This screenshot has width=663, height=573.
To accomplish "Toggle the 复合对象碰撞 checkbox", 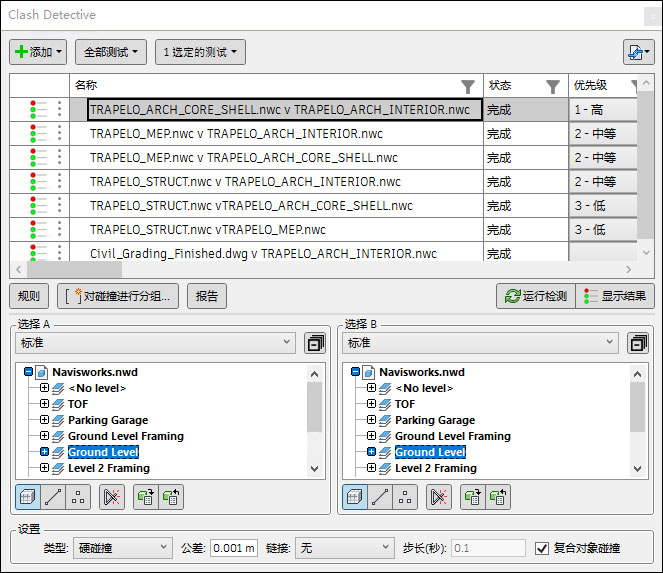I will coord(542,548).
